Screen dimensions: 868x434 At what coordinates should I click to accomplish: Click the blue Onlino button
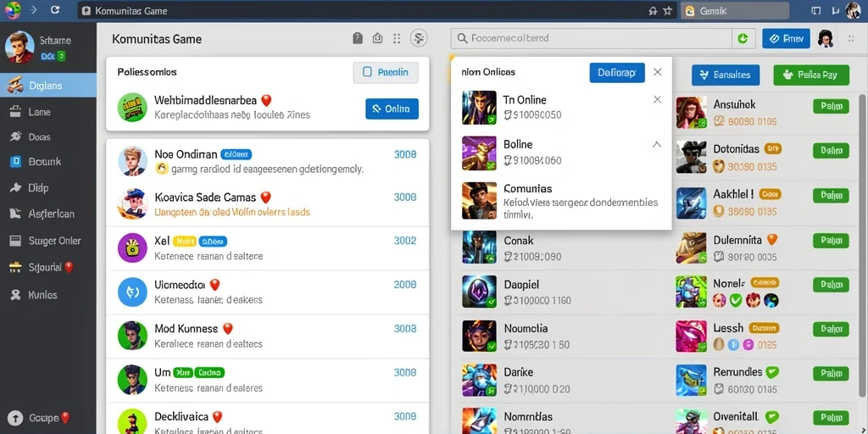(392, 109)
